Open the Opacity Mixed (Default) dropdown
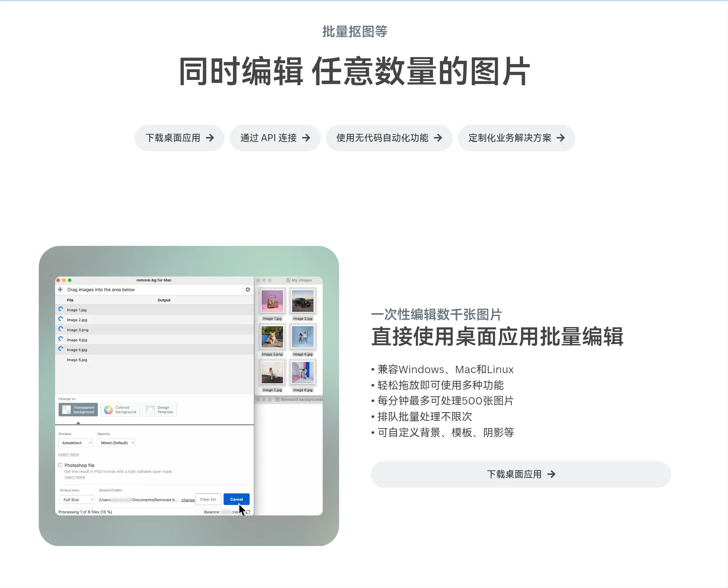 [x=116, y=443]
